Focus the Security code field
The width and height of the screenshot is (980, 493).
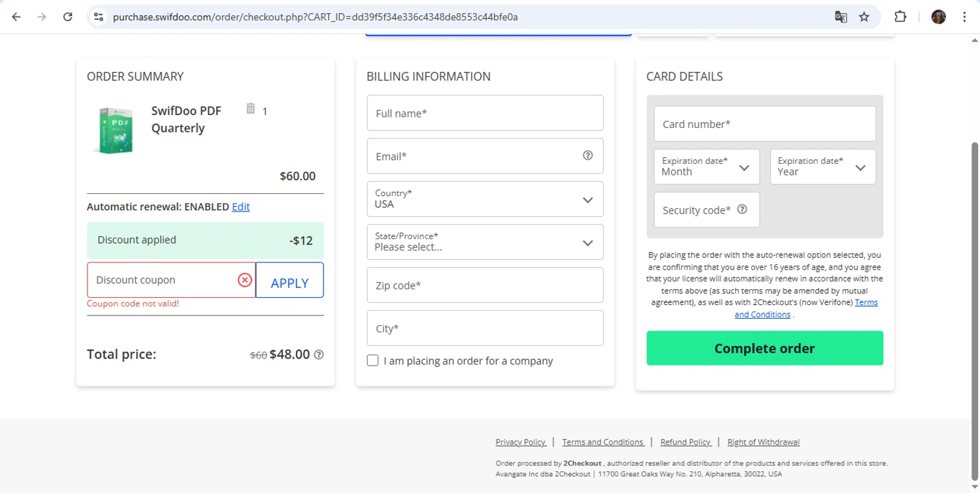(x=707, y=210)
